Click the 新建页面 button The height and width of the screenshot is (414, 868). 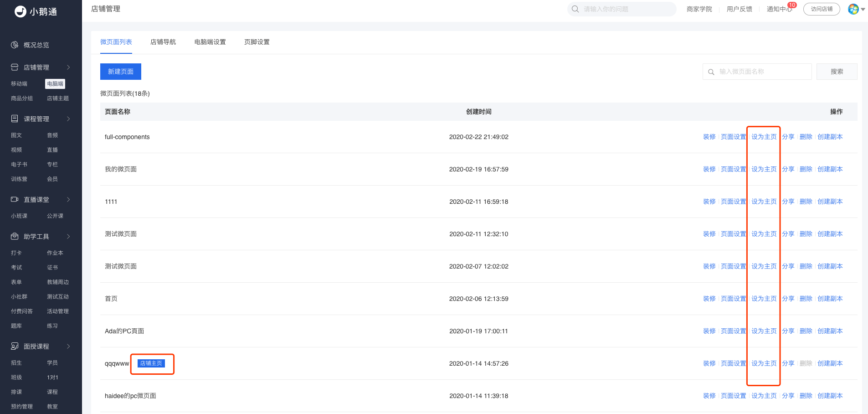tap(121, 72)
